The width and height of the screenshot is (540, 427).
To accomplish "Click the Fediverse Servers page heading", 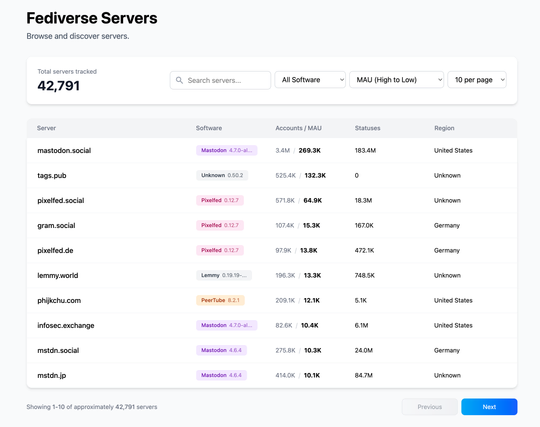I will click(92, 18).
